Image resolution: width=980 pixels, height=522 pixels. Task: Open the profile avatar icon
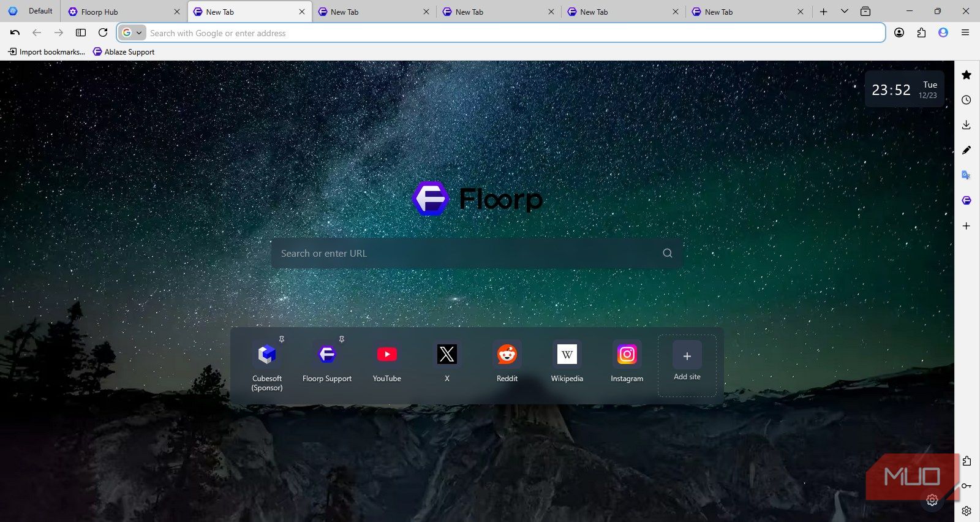click(x=943, y=33)
